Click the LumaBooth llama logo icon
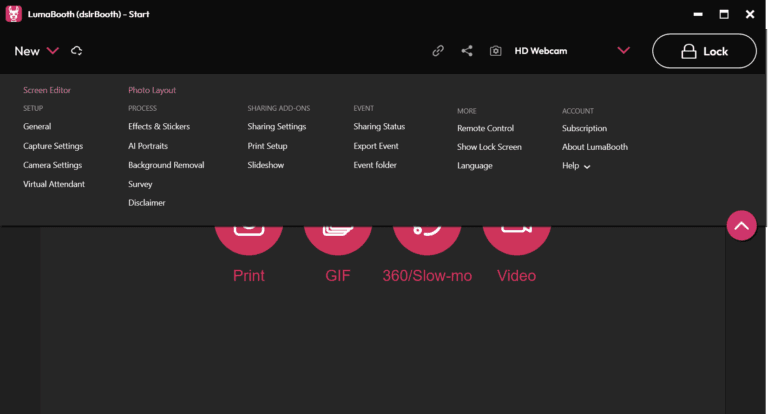The image size is (768, 414). pos(14,14)
